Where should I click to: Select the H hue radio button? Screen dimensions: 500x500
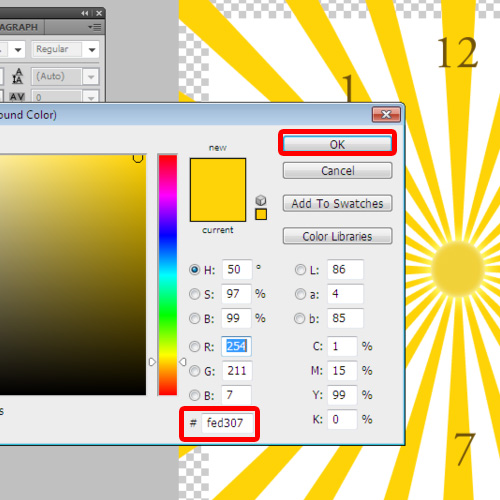(194, 269)
